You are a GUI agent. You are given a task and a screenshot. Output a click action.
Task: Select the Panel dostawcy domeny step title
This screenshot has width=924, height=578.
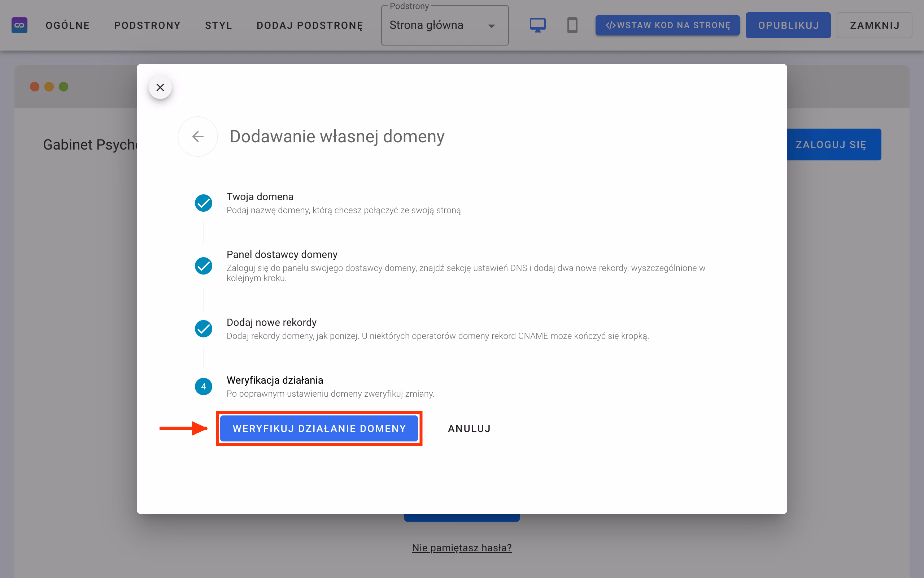pos(282,254)
